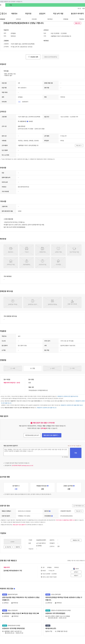Open the 채용정보 top menu
Image resolution: width=85 pixels, height=644 pixels.
tap(14, 13)
